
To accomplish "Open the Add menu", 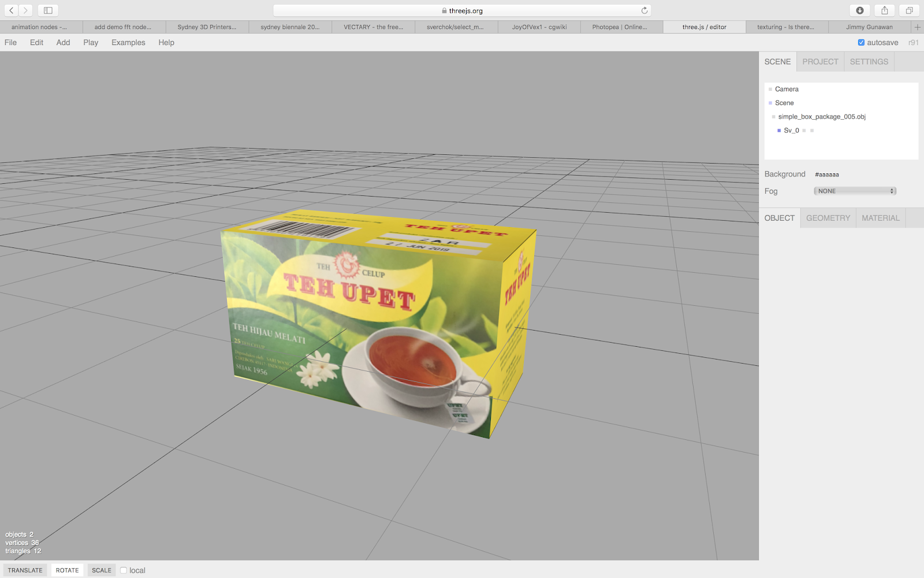I will tap(63, 42).
